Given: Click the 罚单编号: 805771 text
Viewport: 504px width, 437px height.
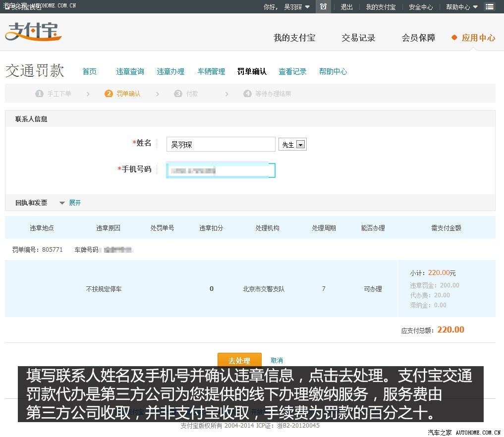Looking at the screenshot, I should coord(37,250).
